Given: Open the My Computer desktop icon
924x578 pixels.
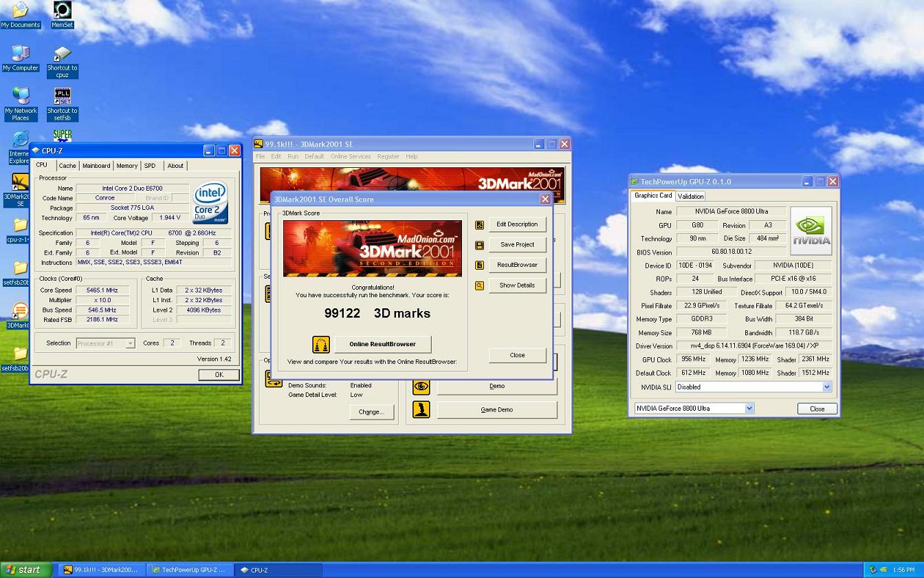Looking at the screenshot, I should pos(21,58).
